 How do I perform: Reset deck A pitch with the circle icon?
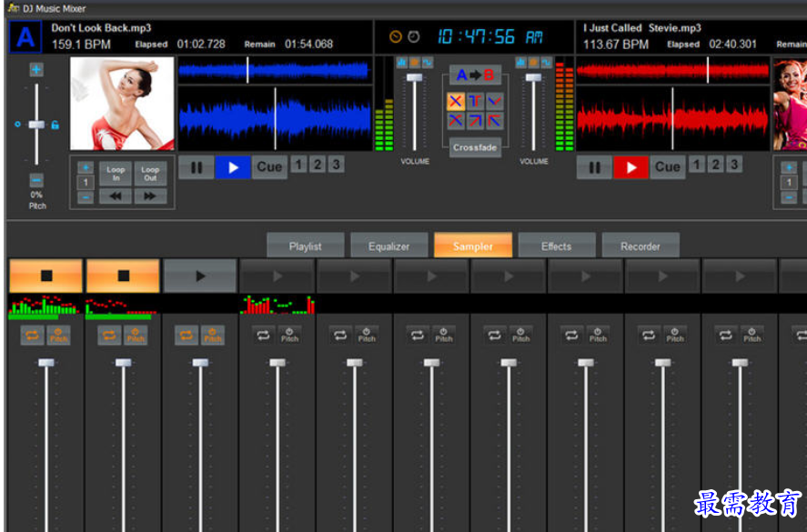[x=17, y=125]
